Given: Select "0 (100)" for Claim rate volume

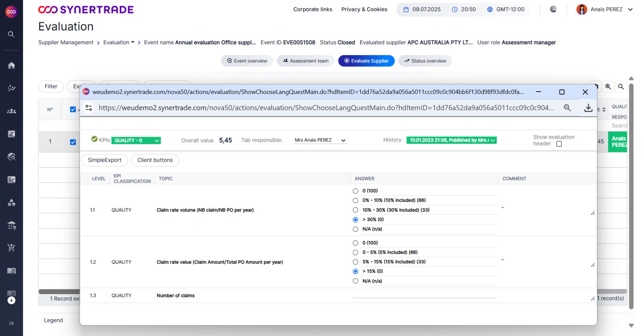Looking at the screenshot, I should click(355, 191).
